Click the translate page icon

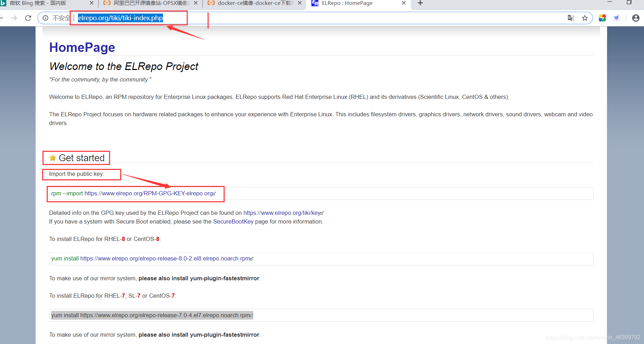(x=571, y=18)
